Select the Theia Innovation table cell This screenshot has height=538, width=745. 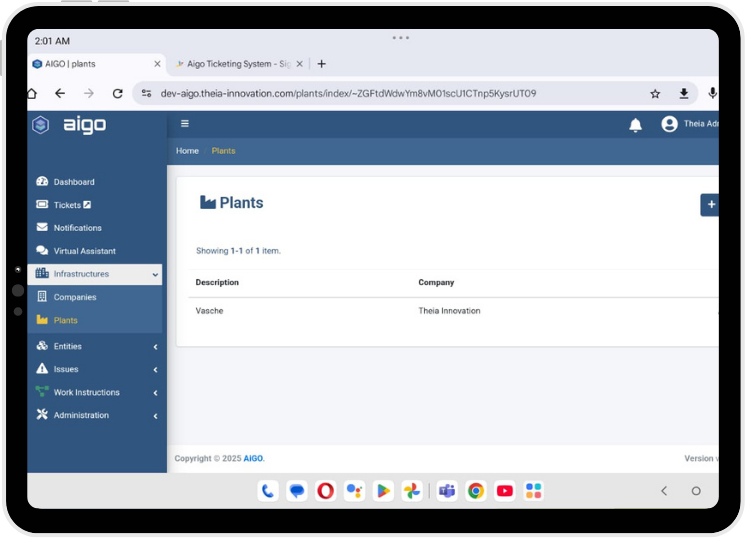[x=449, y=311]
